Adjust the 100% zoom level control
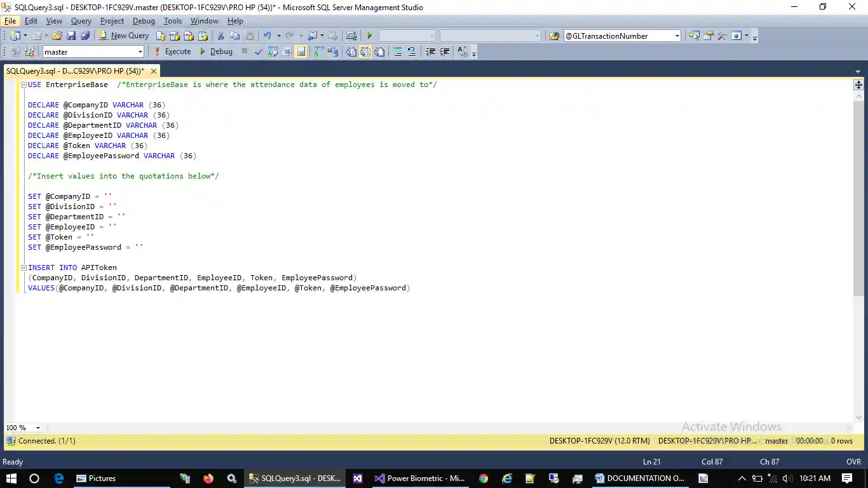The image size is (868, 488). 23,428
